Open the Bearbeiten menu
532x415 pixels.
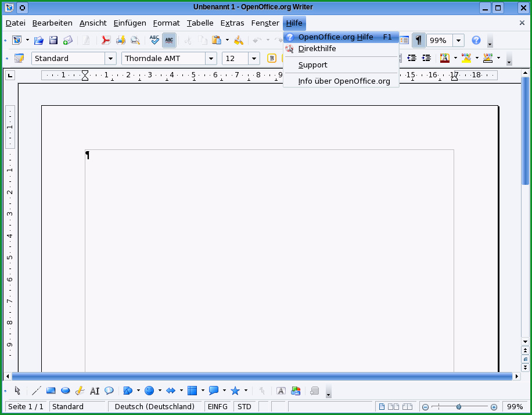[52, 23]
